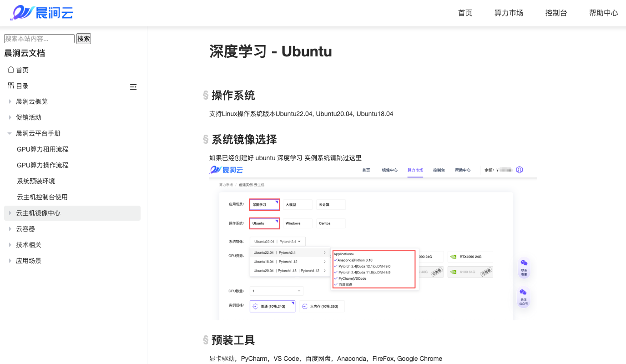Open the 系统预装环境 doc page
This screenshot has height=364, width=626.
[36, 181]
